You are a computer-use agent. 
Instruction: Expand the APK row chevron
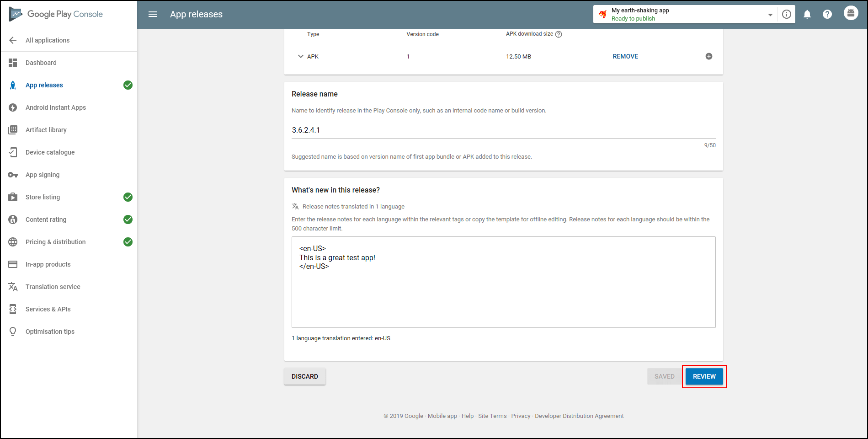click(300, 56)
